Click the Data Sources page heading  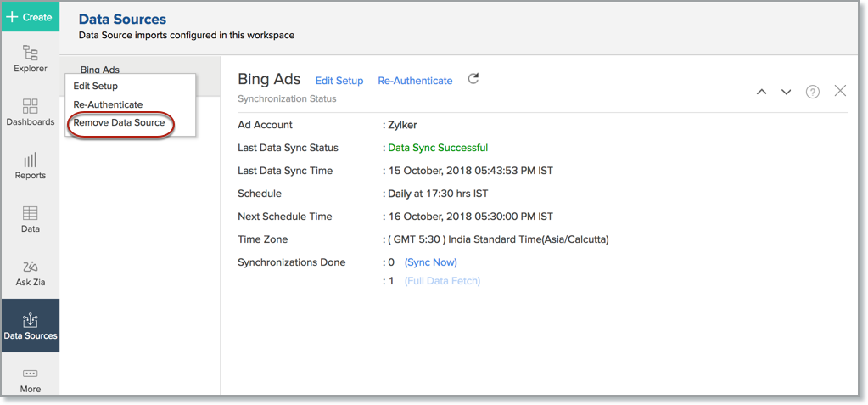click(x=122, y=20)
